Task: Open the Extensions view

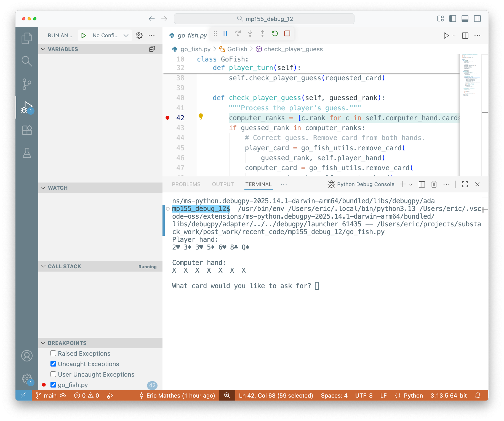Action: [x=27, y=130]
